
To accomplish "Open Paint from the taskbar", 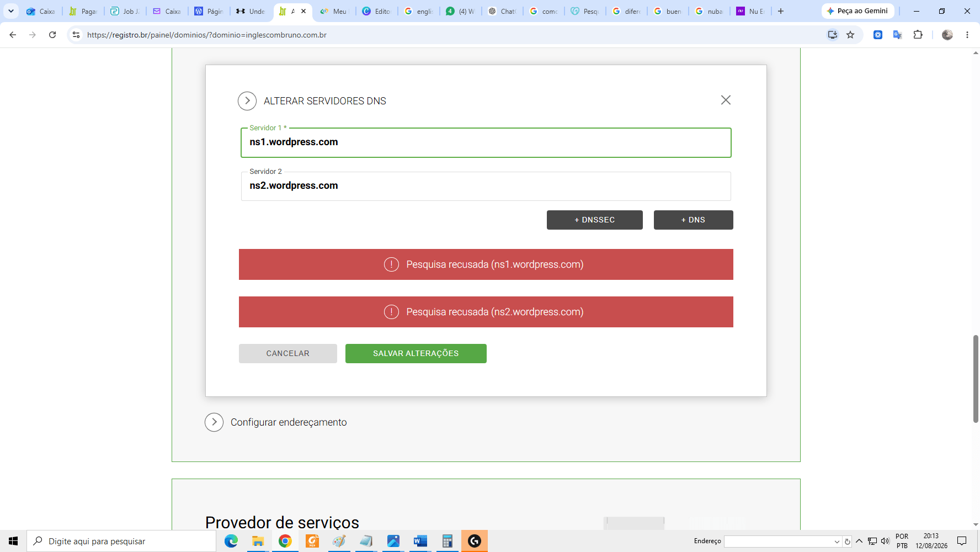I will pyautogui.click(x=339, y=541).
